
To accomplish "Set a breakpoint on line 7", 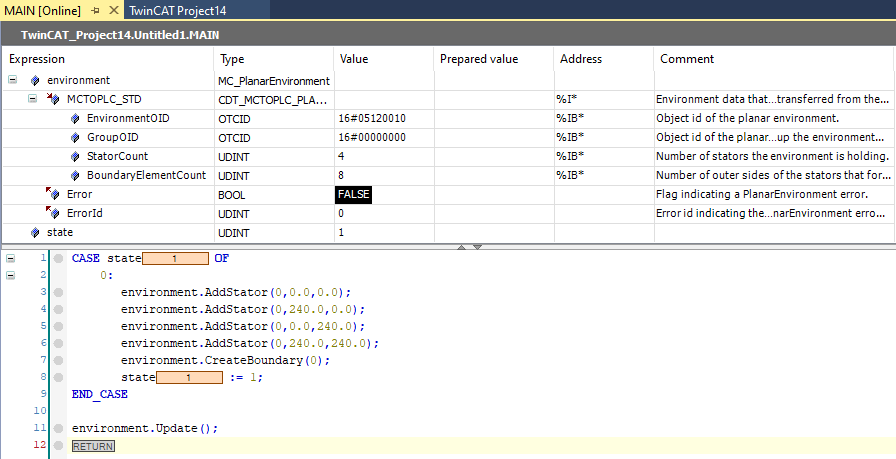I will (x=58, y=361).
